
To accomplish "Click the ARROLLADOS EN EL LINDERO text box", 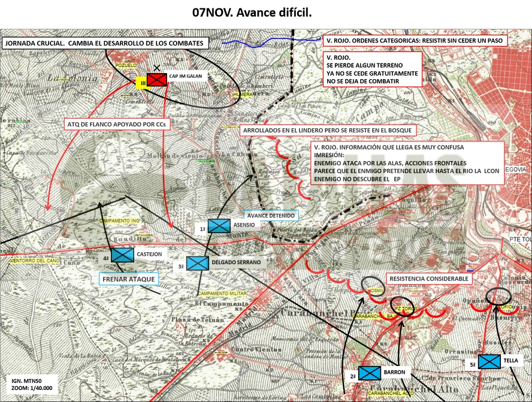I will click(328, 130).
